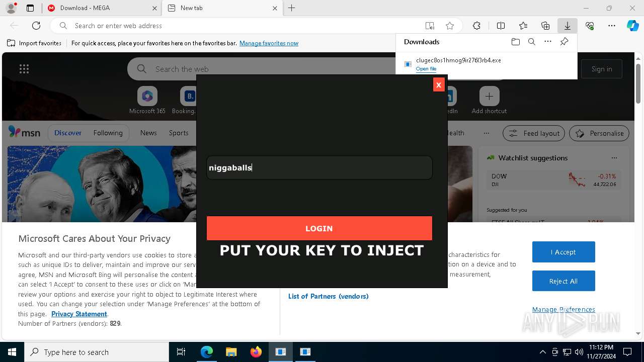Click the Personalise button
Screen dimensions: 644x362
pyautogui.click(x=599, y=133)
